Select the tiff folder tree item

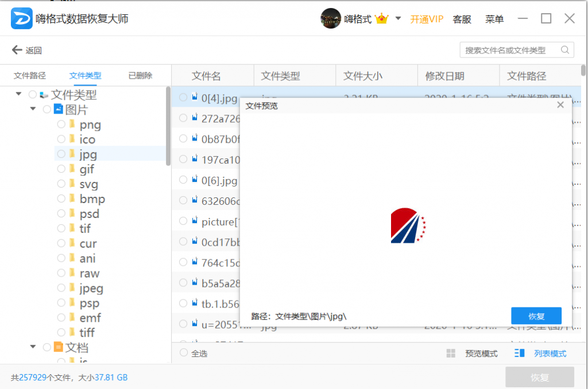(87, 332)
